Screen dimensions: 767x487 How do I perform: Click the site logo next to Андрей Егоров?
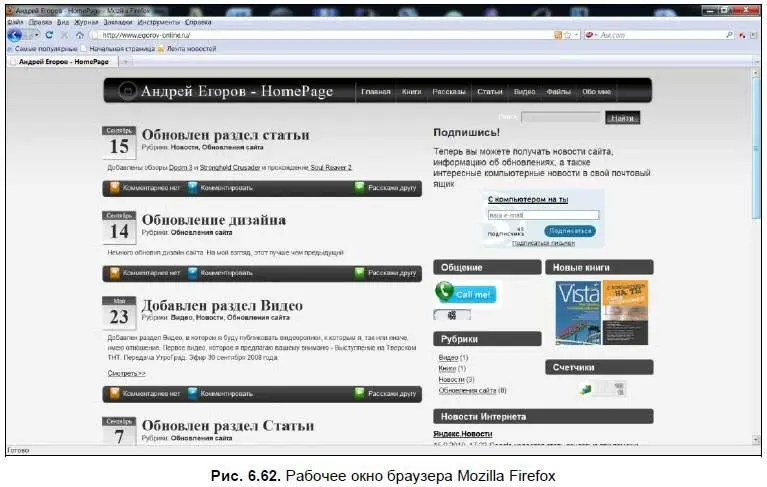[x=128, y=90]
